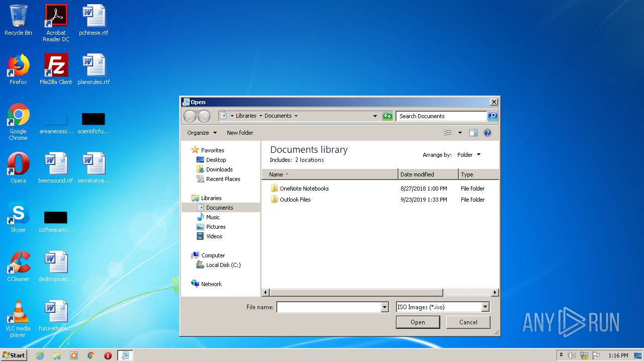Click the taskbar clock showing 1:16 PM

click(x=618, y=355)
